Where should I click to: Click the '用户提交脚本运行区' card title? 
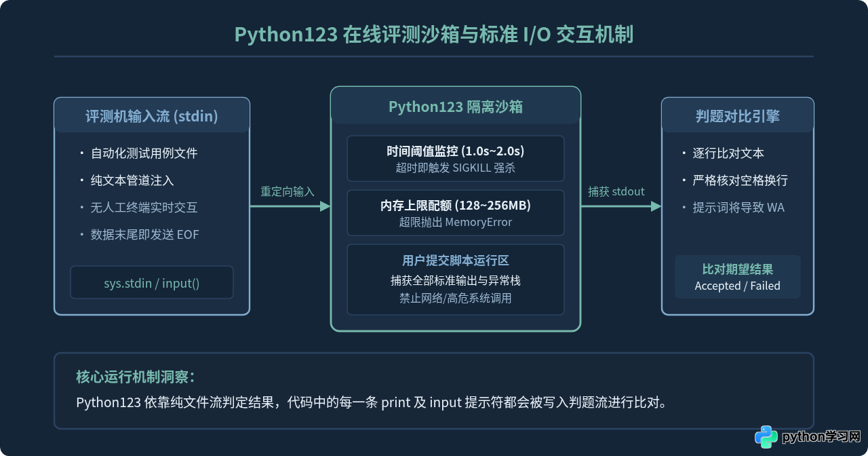coord(456,261)
